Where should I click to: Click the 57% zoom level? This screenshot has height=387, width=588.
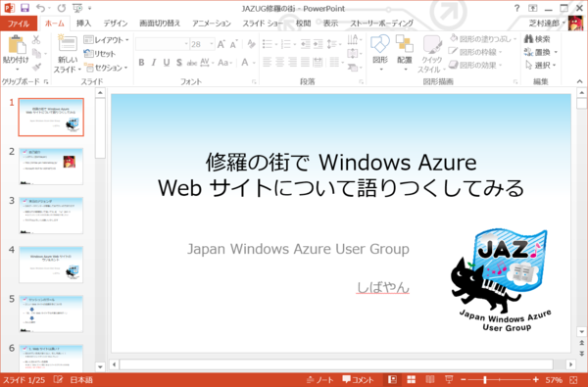[x=554, y=380]
